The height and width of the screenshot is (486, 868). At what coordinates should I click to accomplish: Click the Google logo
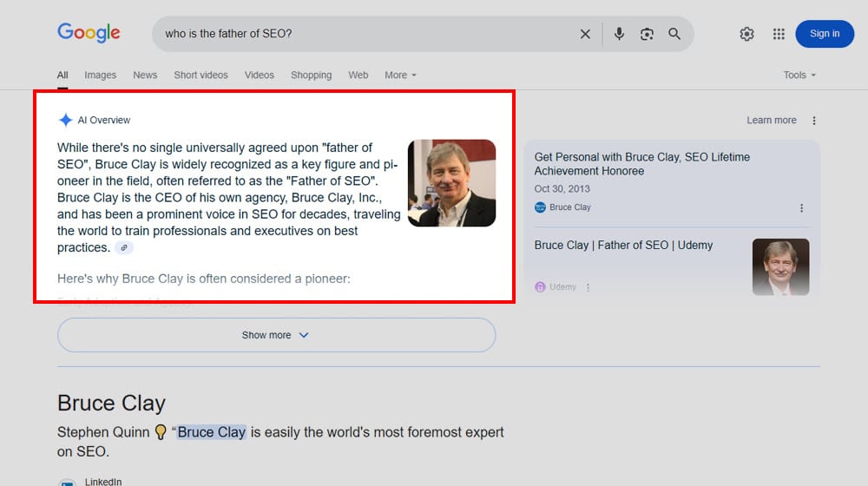click(x=89, y=33)
